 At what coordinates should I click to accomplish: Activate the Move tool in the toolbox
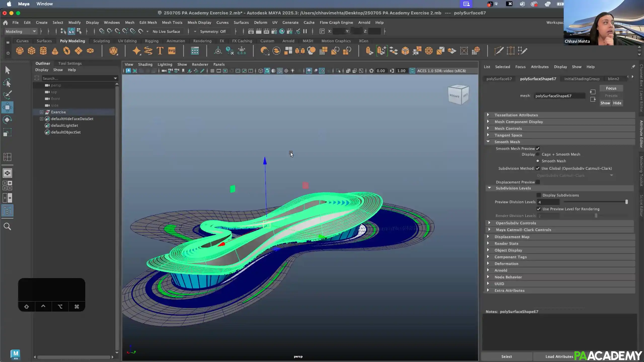click(7, 107)
